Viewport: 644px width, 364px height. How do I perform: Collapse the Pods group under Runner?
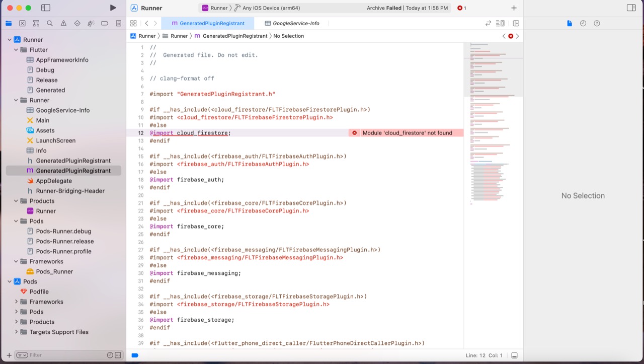tap(16, 221)
